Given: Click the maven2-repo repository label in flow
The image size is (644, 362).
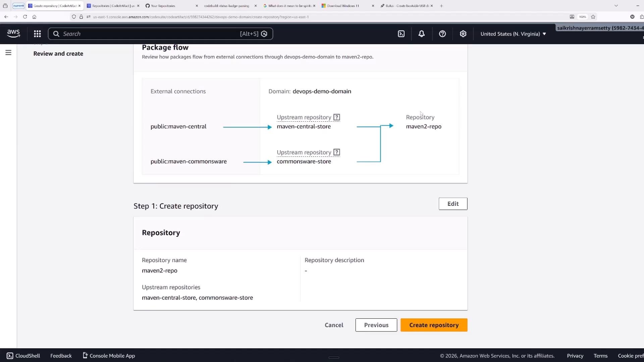Looking at the screenshot, I should [424, 126].
